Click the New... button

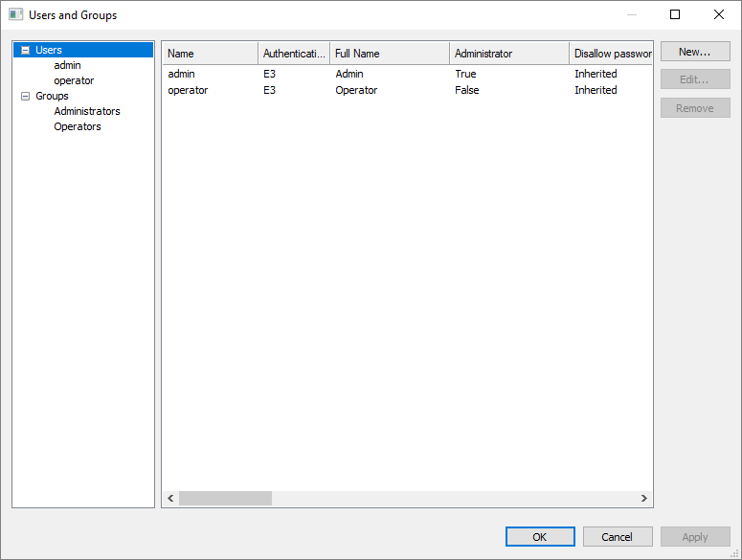point(695,52)
